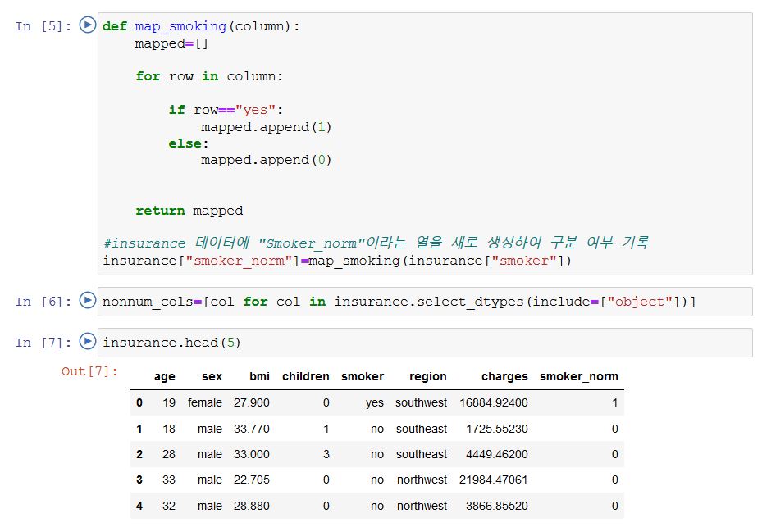Click the 'return mapped' line
The height and width of the screenshot is (532, 762).
click(189, 211)
